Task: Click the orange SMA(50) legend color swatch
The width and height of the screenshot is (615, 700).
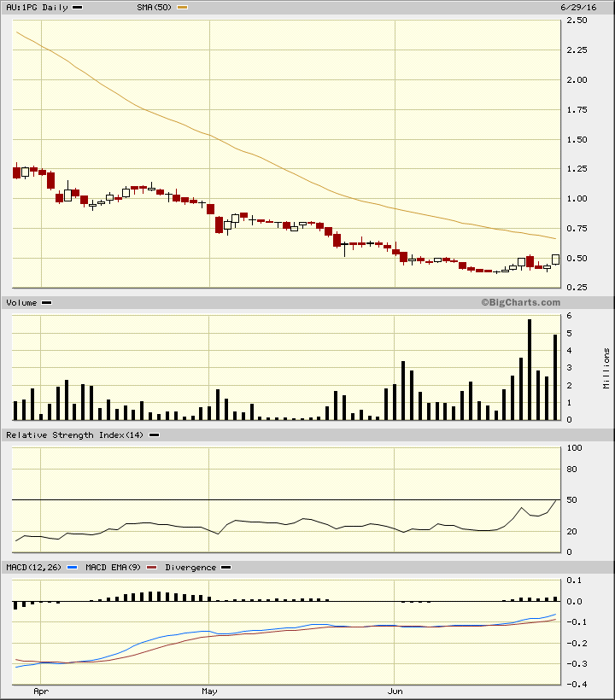Action: [x=182, y=8]
